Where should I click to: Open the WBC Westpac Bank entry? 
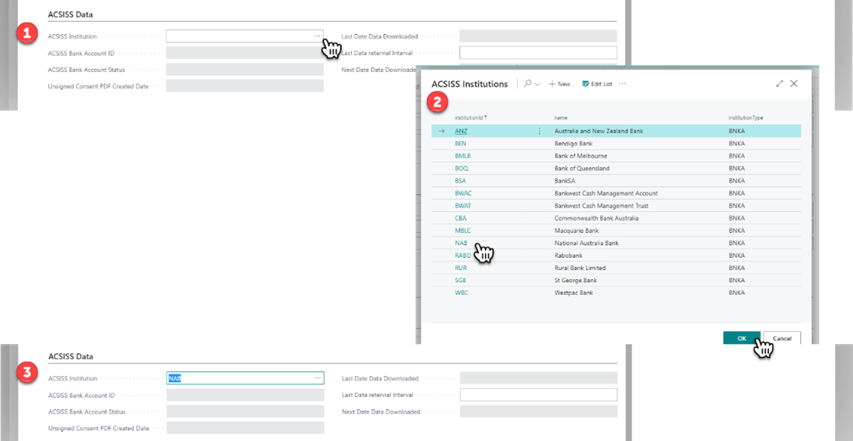461,293
